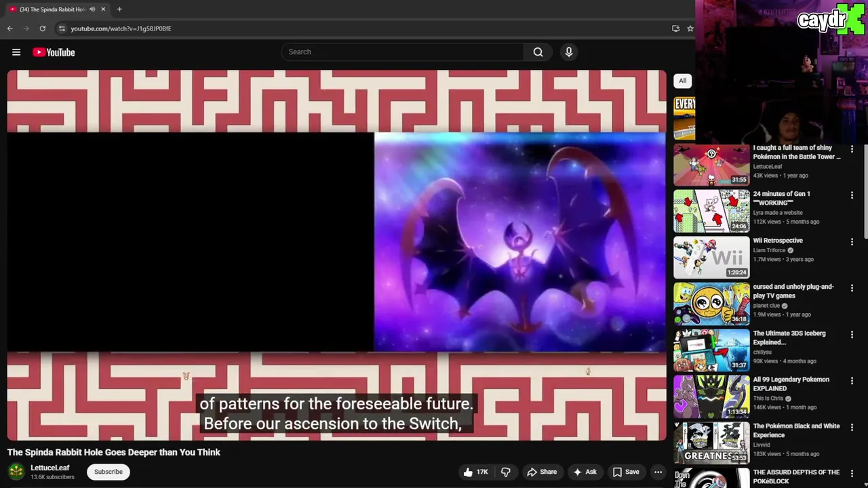Open Wii Retrospective thumbnail

tap(711, 258)
